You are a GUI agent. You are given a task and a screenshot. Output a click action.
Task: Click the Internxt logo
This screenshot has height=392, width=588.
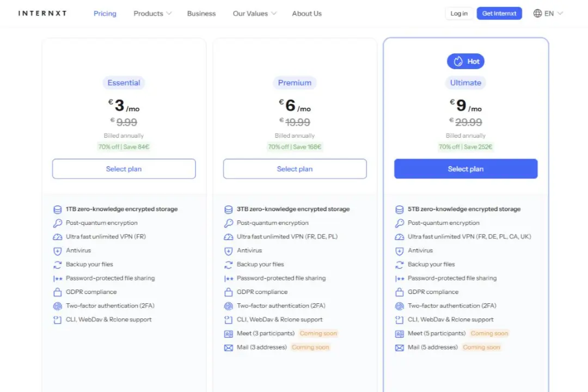coord(42,14)
